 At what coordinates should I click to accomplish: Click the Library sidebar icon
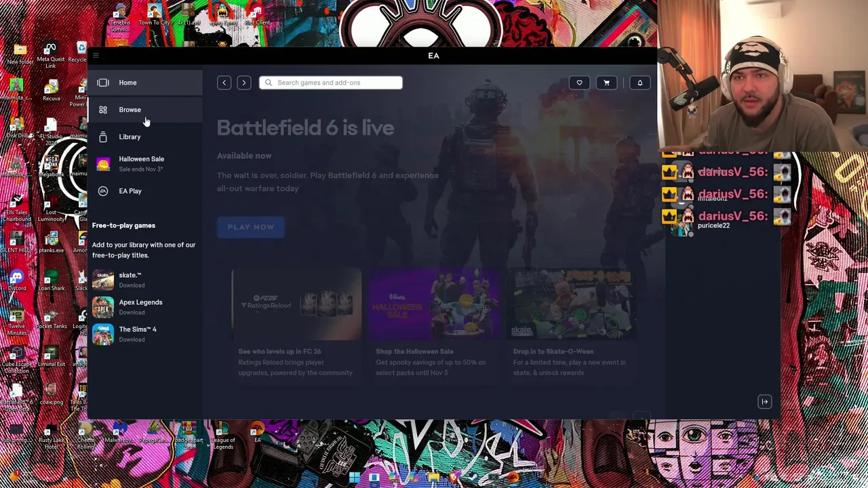click(x=103, y=137)
